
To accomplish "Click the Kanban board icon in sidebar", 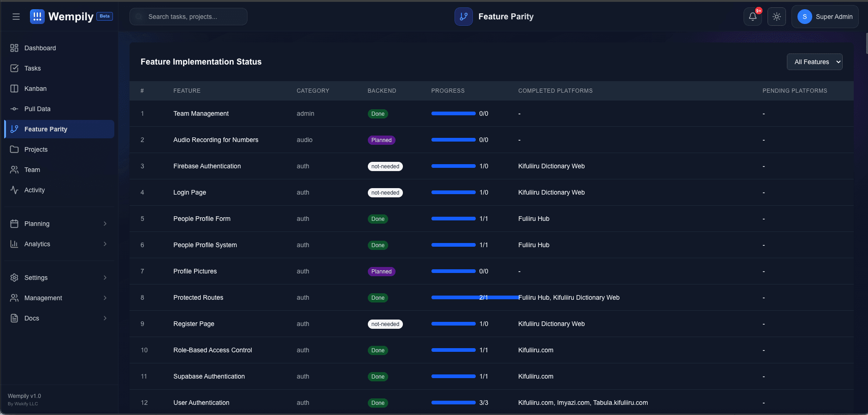I will pyautogui.click(x=14, y=89).
